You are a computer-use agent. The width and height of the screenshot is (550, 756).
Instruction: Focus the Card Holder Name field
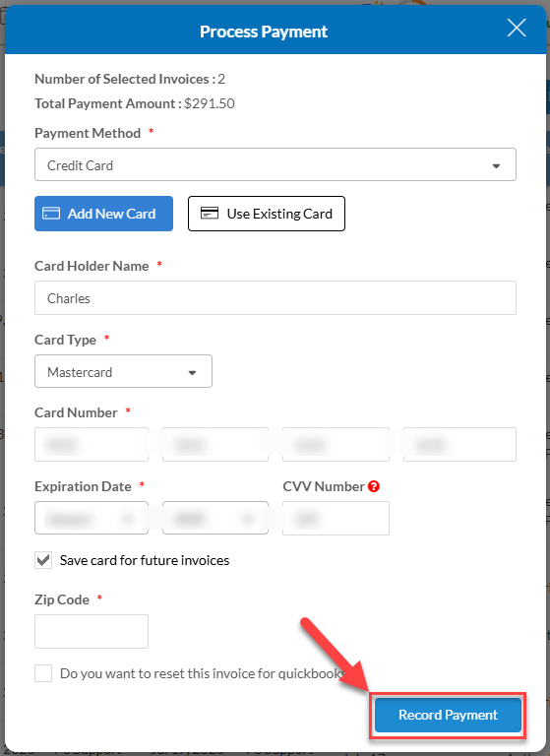tap(275, 298)
